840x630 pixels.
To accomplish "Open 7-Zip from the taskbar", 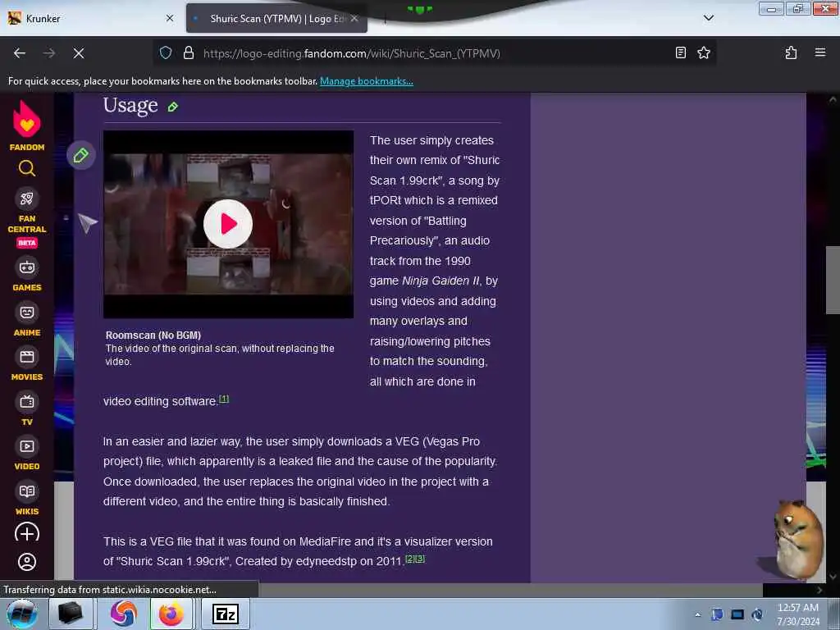I will (226, 614).
